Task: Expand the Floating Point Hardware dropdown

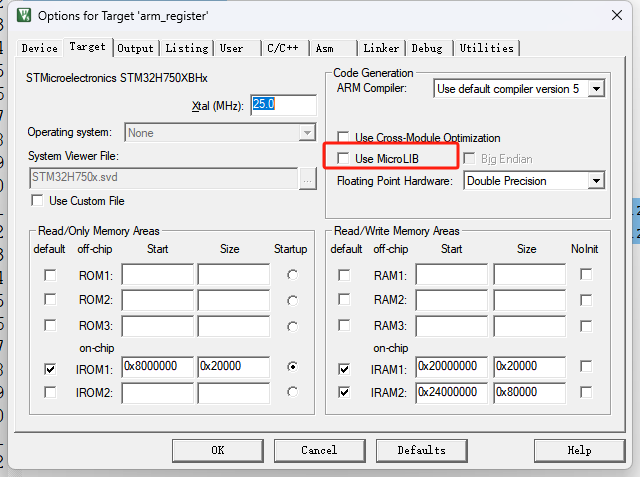Action: pyautogui.click(x=596, y=181)
